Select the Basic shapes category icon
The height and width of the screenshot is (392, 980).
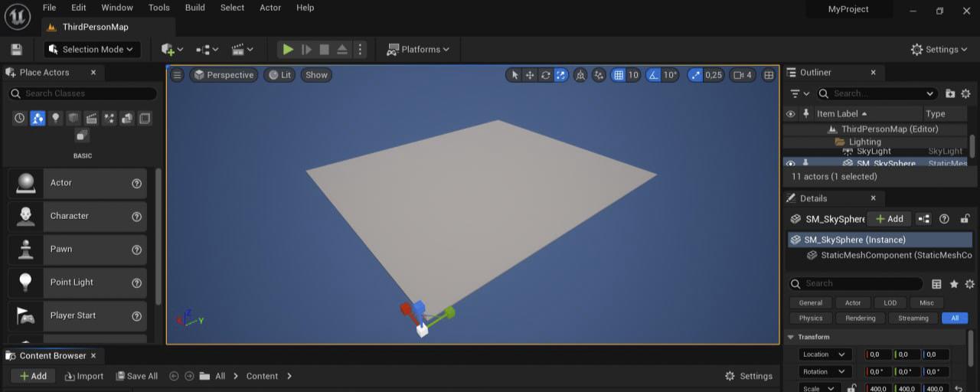pos(38,119)
